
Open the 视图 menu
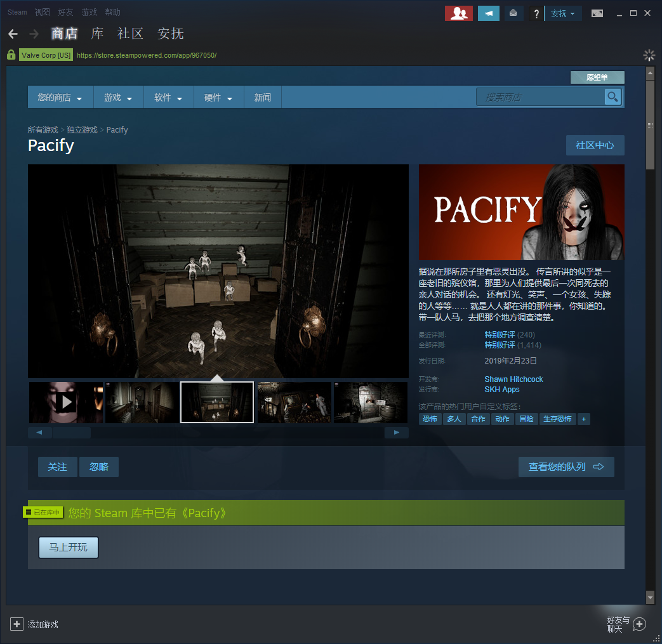click(x=43, y=12)
